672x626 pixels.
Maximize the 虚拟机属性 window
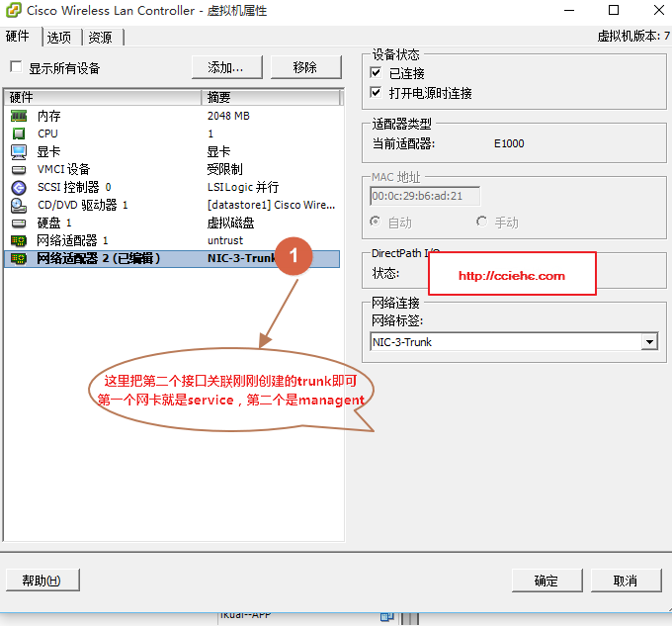click(614, 10)
